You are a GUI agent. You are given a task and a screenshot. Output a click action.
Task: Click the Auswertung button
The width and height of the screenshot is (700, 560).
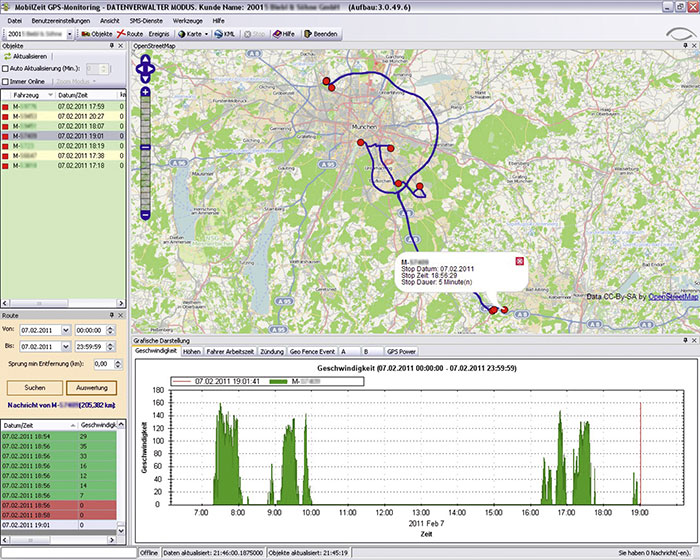[92, 388]
